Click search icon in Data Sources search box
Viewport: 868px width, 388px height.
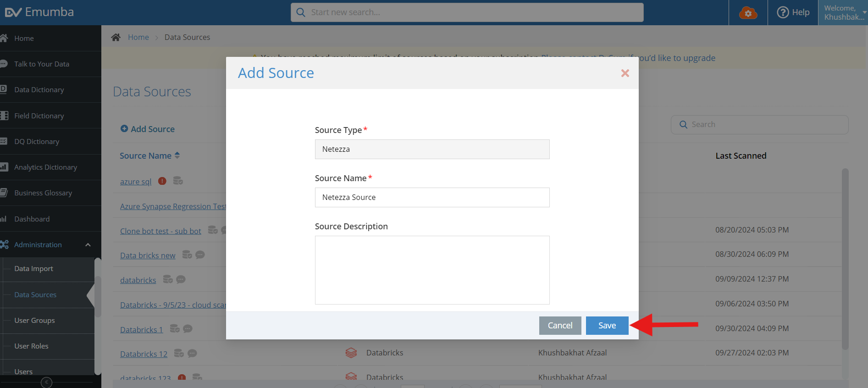click(x=683, y=125)
